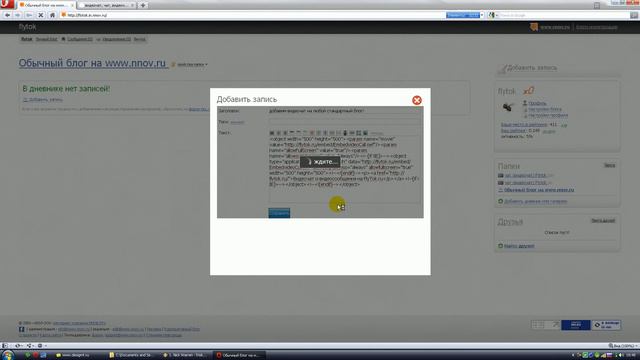Viewport: 640px width, 360px height.
Task: Open the second folder link under Папки
Action: [525, 182]
